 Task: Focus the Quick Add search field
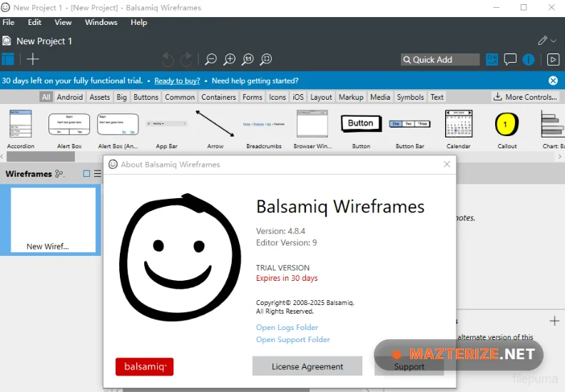click(x=440, y=60)
